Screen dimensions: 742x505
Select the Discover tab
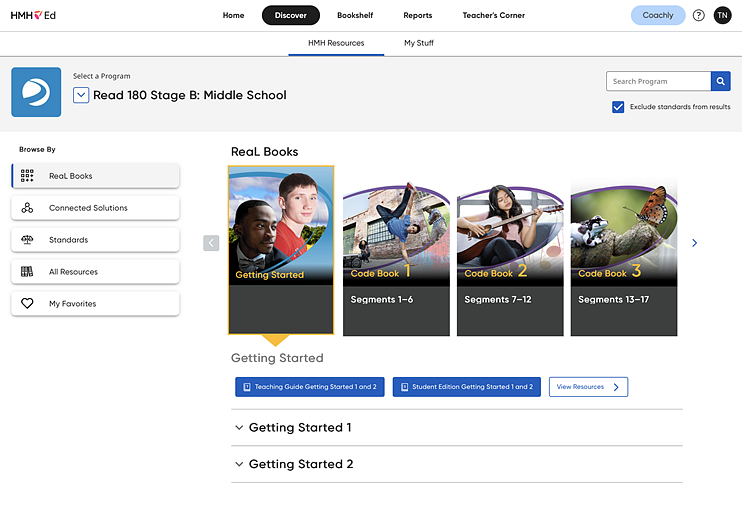(291, 15)
